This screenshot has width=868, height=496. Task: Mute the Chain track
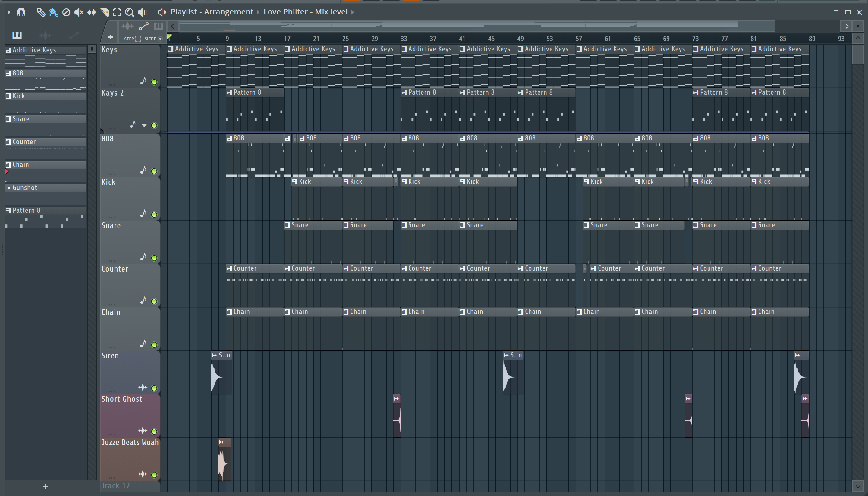[154, 345]
